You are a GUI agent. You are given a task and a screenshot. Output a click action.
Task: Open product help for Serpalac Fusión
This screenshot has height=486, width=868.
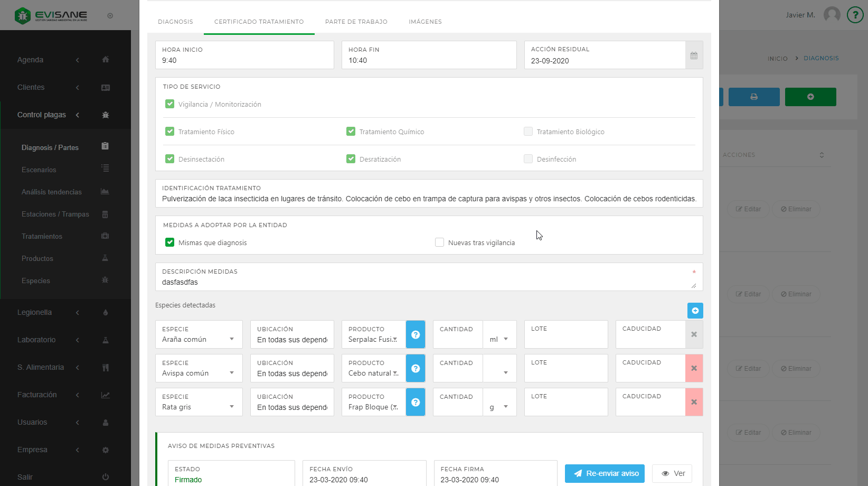click(x=416, y=334)
